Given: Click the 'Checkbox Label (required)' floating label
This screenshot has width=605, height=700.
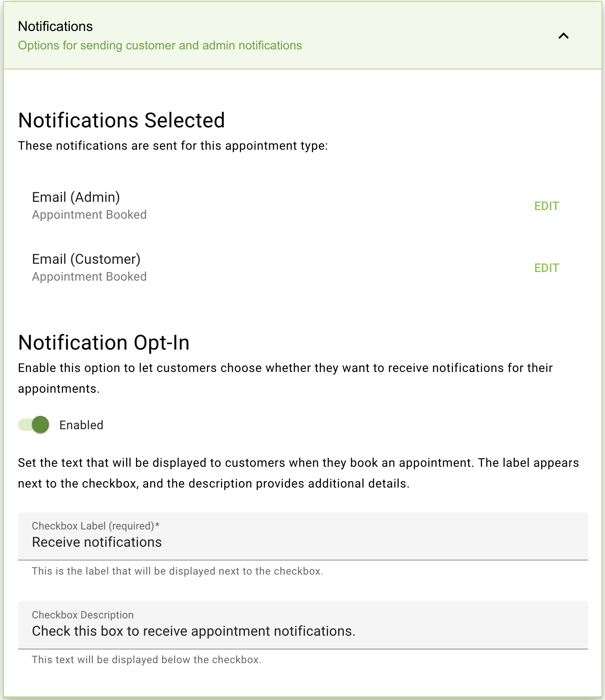Looking at the screenshot, I should coord(96,526).
